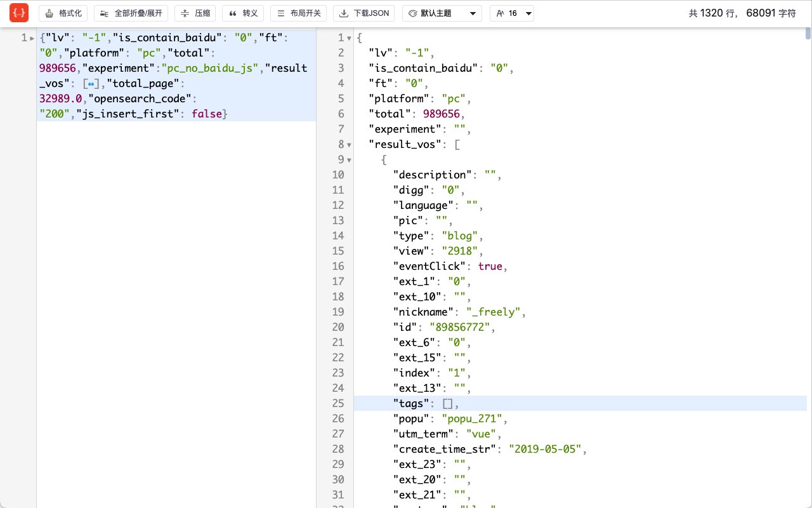Expand folded line 1 in left editor
This screenshot has width=812, height=508.
tap(32, 38)
